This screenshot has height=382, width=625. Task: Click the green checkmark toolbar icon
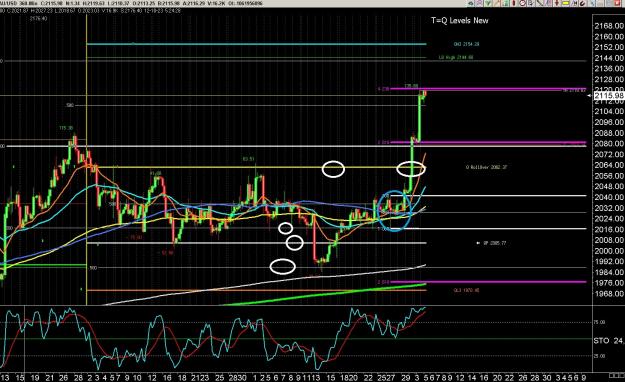487,3
